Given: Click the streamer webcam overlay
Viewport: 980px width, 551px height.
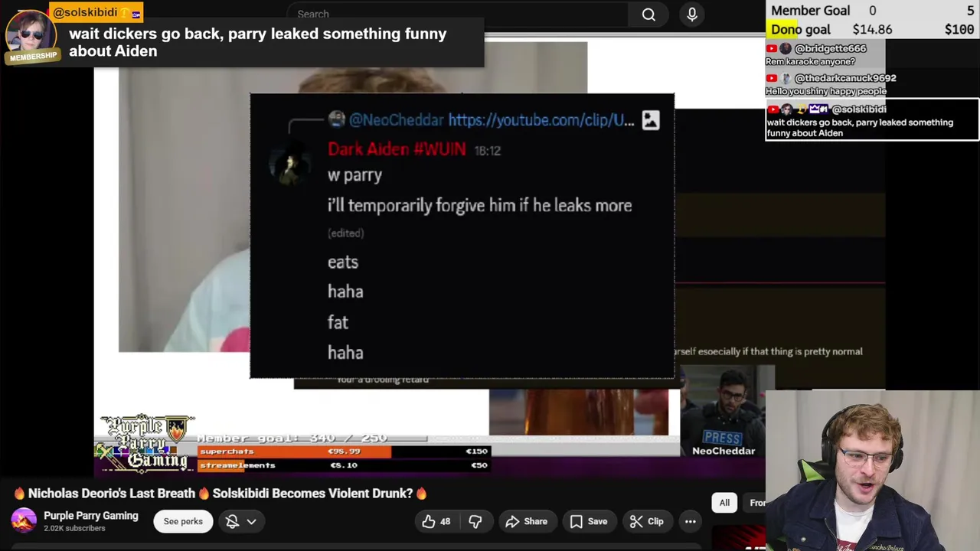Looking at the screenshot, I should [873, 471].
